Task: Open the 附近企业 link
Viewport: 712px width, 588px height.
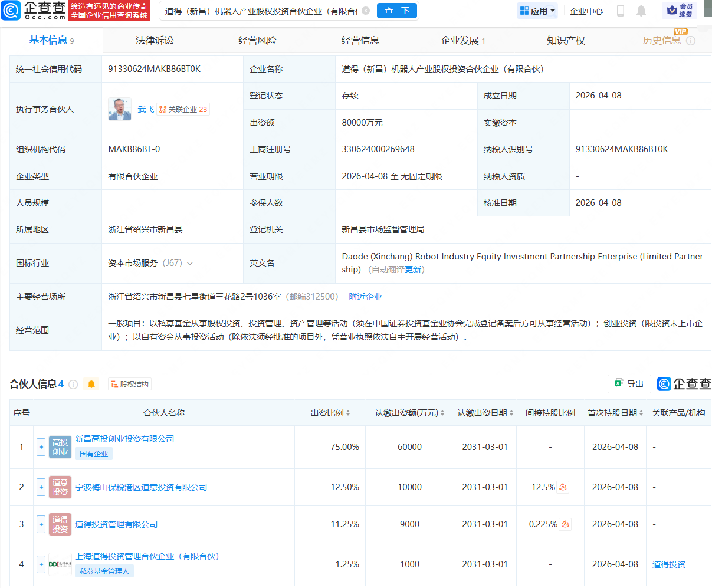Action: point(365,297)
